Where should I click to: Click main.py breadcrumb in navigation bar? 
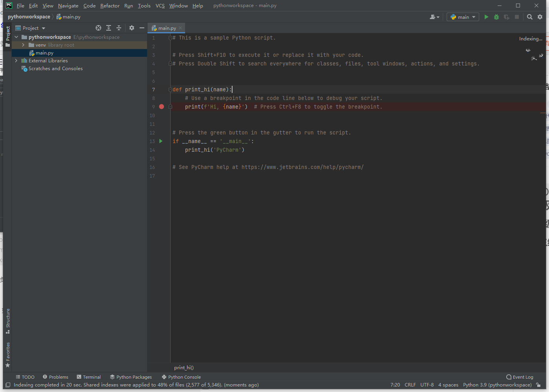click(x=68, y=17)
